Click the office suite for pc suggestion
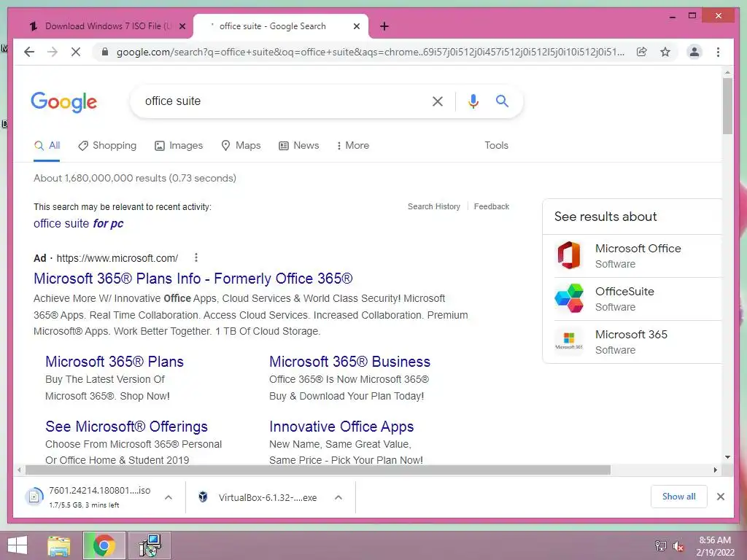Screen dimensions: 747x560 pyautogui.click(x=79, y=223)
